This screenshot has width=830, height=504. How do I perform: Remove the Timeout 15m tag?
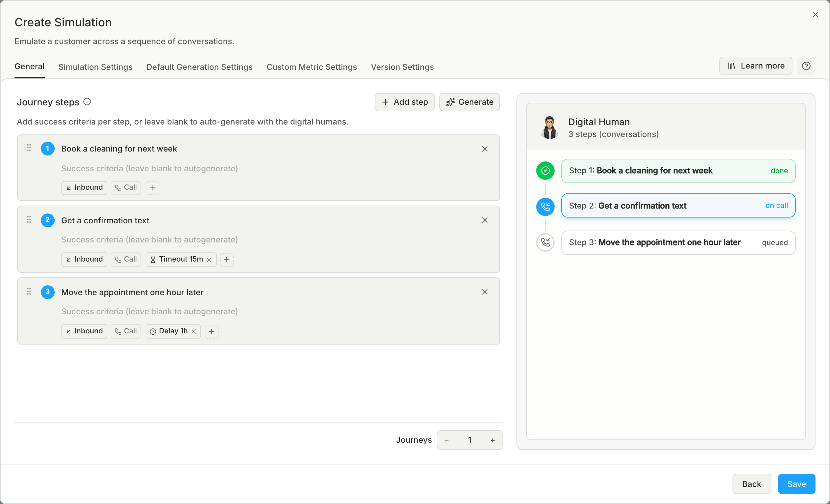coord(209,260)
